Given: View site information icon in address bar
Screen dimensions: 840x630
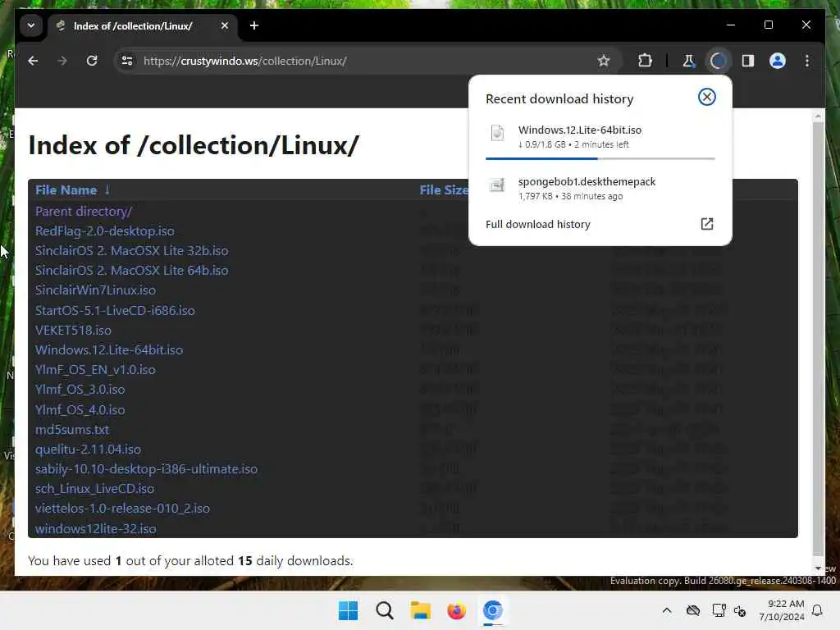Looking at the screenshot, I should 127,61.
